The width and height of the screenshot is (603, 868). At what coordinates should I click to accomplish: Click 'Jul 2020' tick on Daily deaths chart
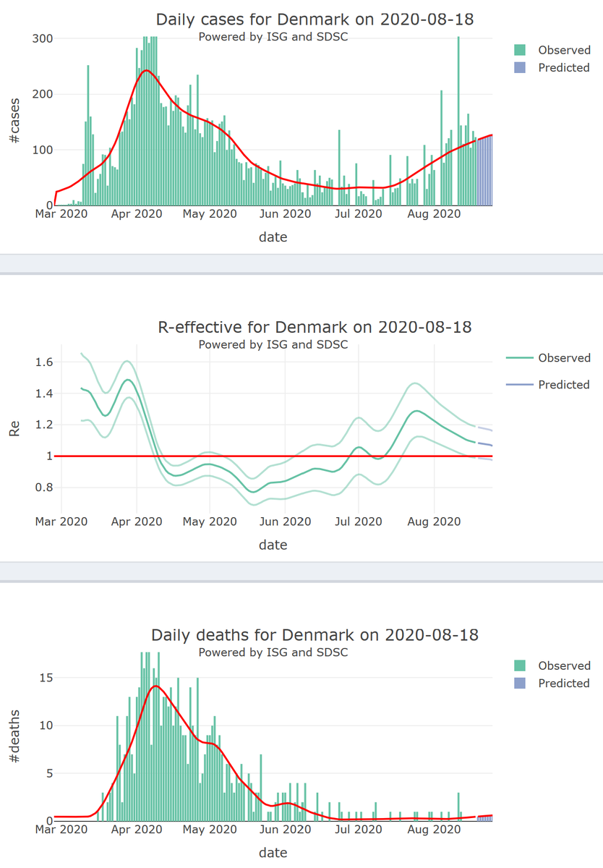tap(358, 830)
